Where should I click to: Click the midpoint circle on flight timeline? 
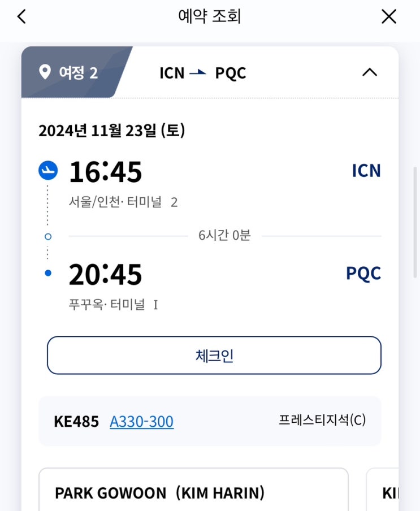[48, 236]
